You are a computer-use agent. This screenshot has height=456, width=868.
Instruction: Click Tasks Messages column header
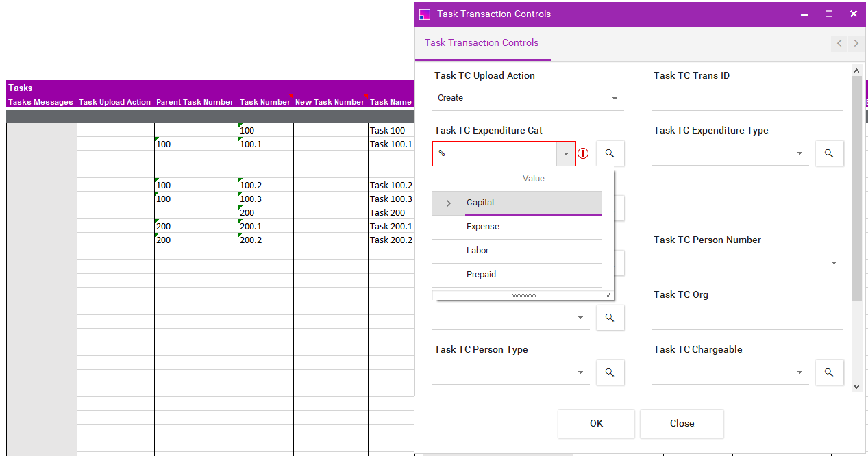tap(40, 102)
